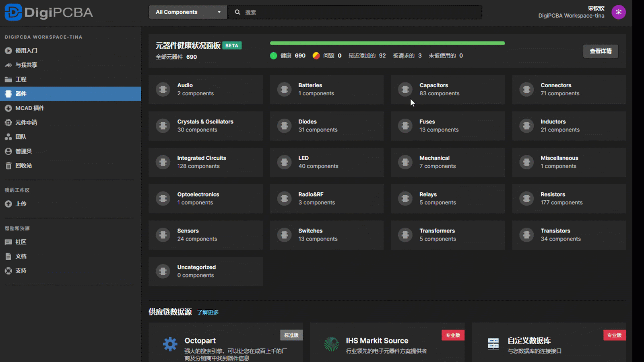
Task: Select 回收站 in the sidebar
Action: (70, 166)
